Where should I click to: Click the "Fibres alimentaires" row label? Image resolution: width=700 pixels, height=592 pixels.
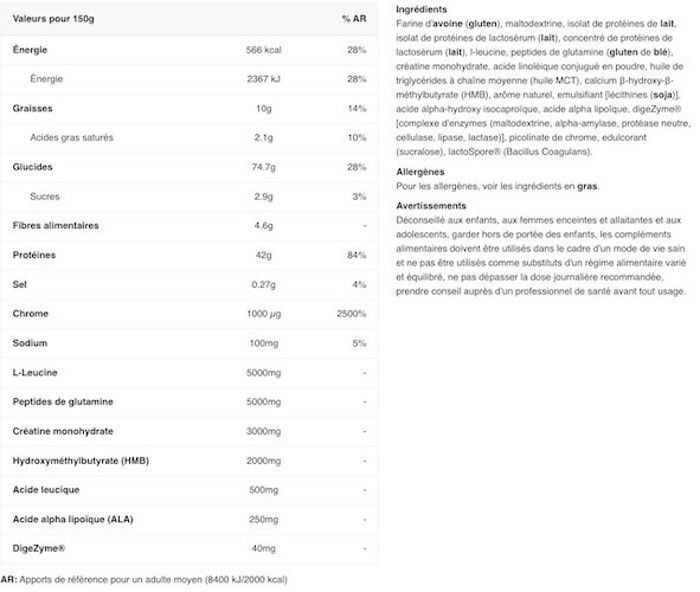point(56,225)
